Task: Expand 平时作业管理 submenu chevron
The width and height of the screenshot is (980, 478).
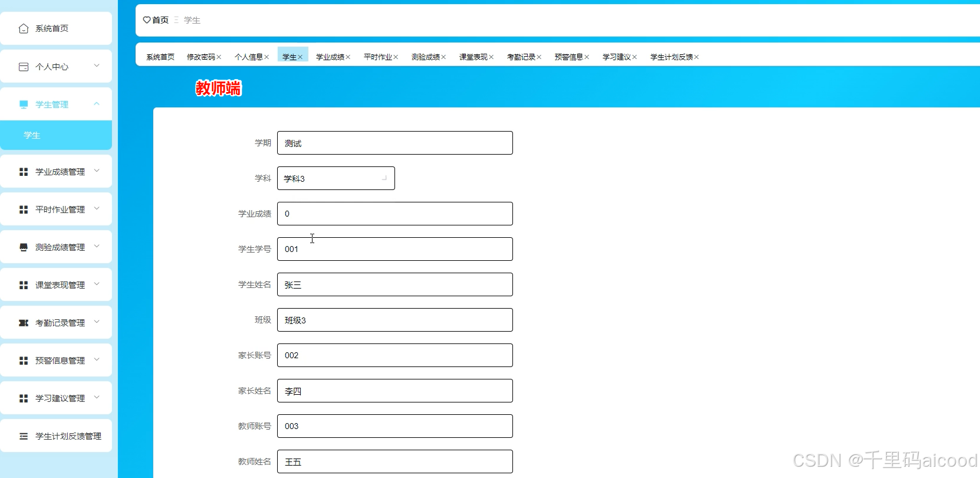Action: coord(97,209)
